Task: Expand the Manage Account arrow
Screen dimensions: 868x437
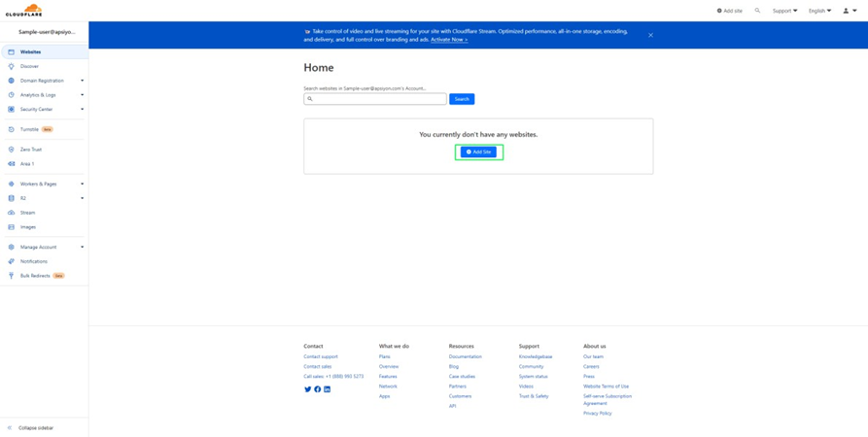Action: [82, 248]
